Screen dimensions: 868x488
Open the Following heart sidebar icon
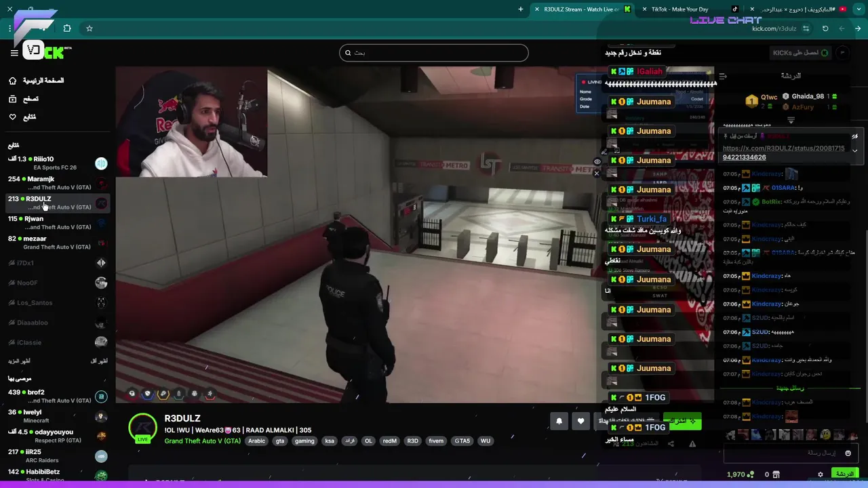(12, 117)
